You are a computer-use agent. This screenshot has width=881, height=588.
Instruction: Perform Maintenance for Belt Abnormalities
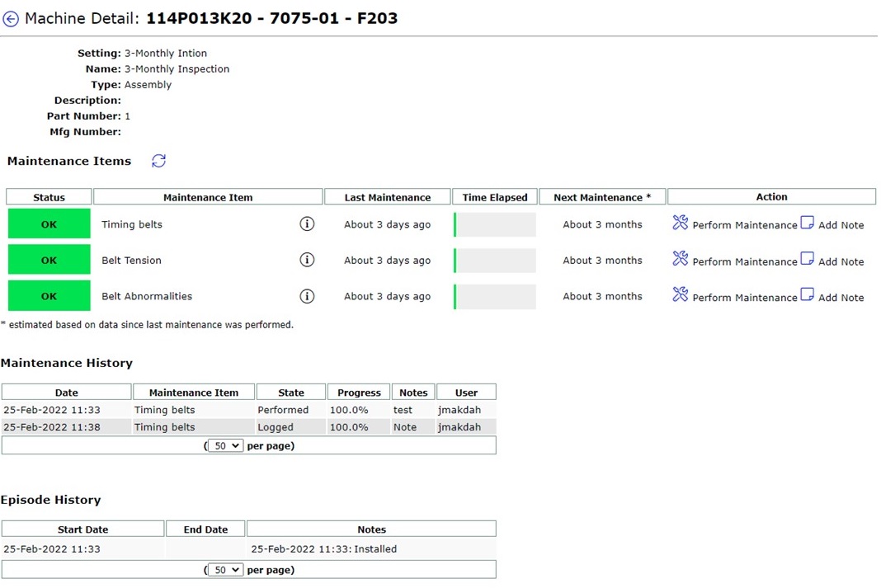744,298
